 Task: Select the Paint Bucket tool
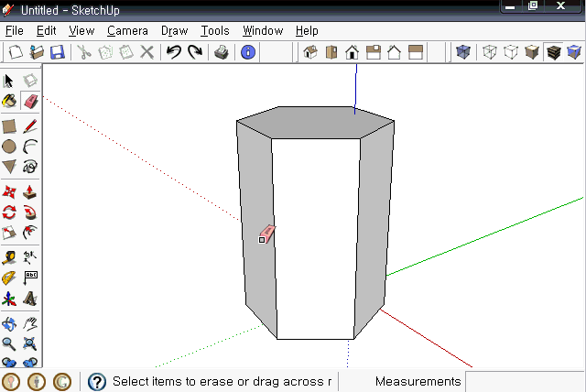pos(9,101)
